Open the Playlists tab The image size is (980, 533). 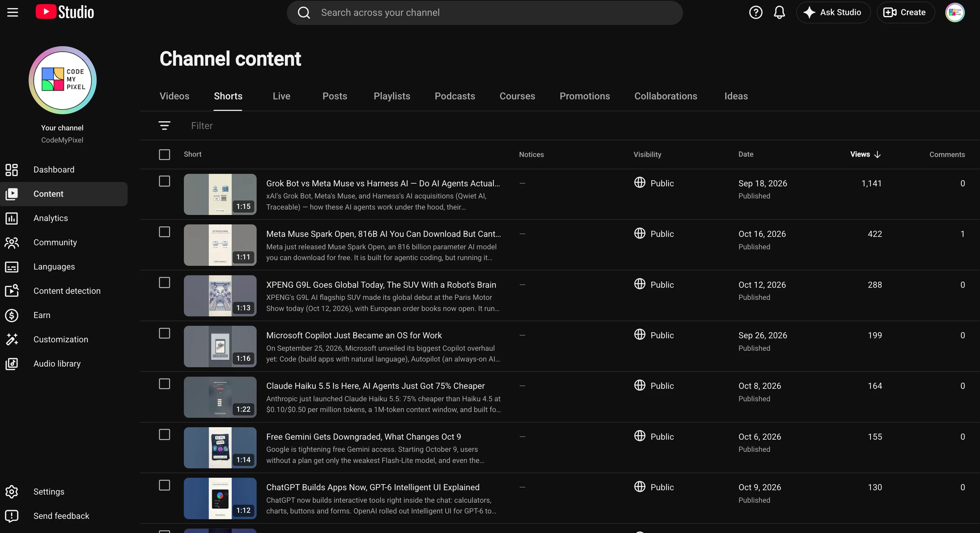(392, 96)
